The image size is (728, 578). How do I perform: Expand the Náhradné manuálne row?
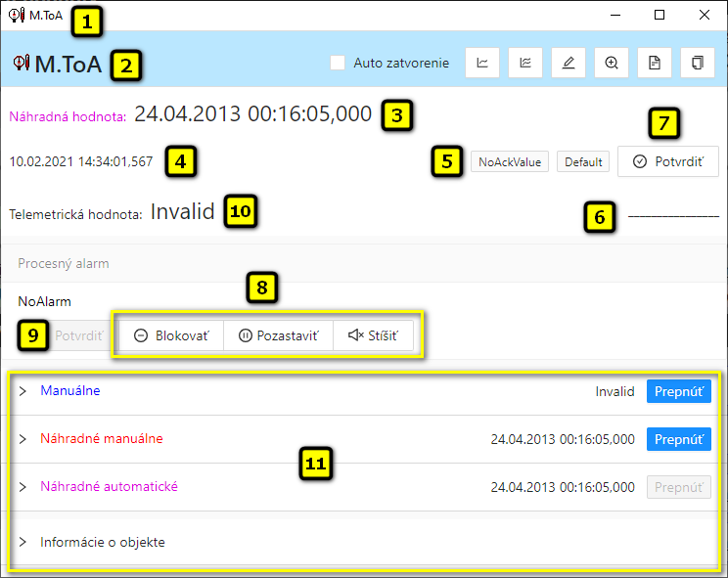pyautogui.click(x=23, y=439)
